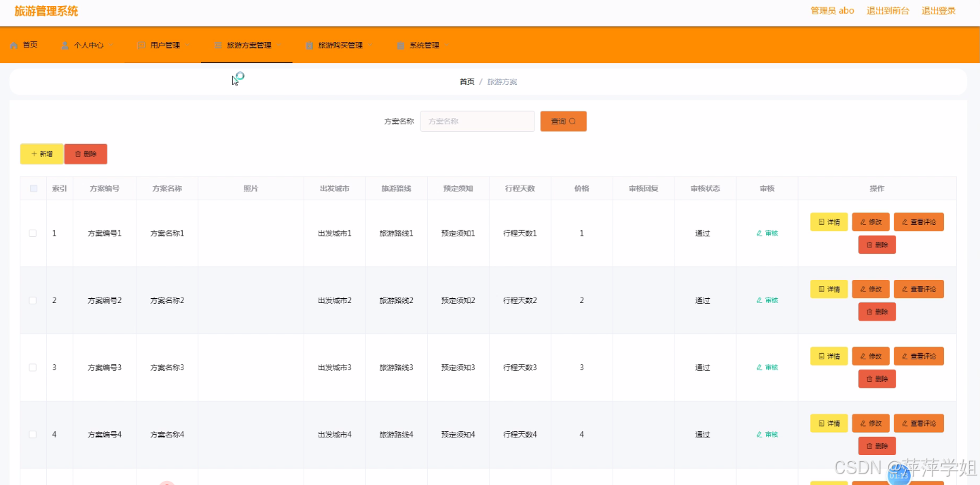This screenshot has width=980, height=485.
Task: Expand the 旅游购买管理 dropdown arrow
Action: tap(370, 46)
